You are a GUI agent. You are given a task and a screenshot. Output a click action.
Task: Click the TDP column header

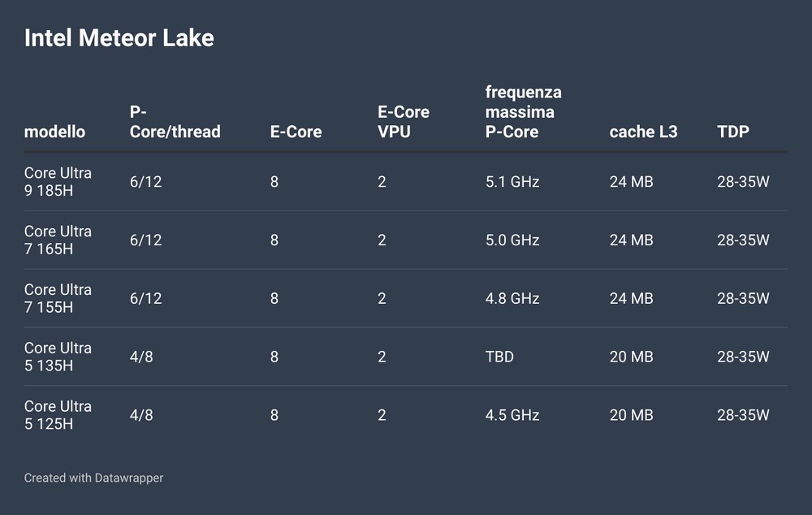pos(732,132)
